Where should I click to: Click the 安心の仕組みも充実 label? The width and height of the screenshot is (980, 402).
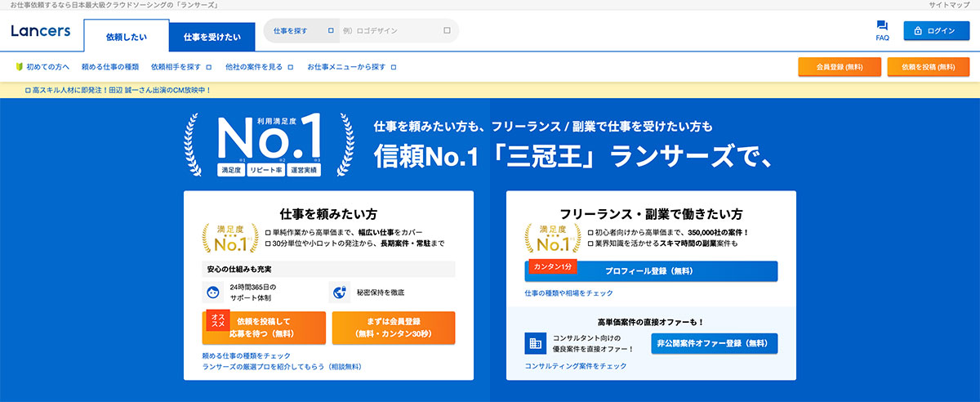click(x=239, y=270)
